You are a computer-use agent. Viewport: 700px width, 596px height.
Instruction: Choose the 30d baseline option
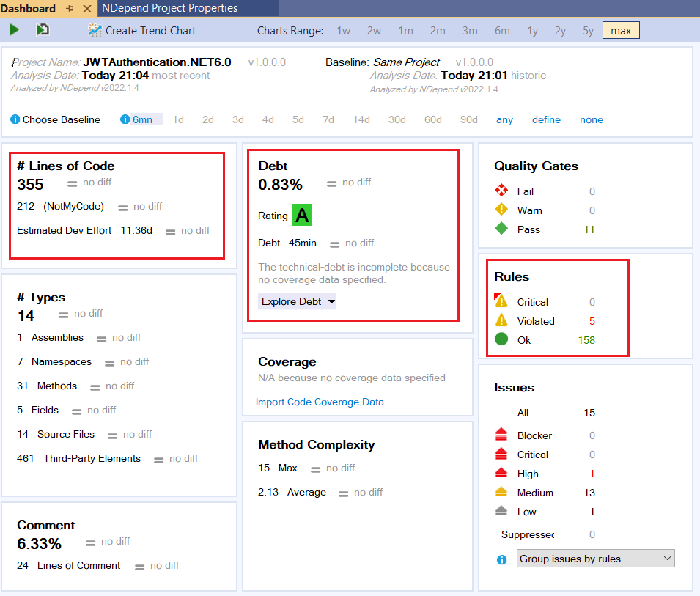397,119
